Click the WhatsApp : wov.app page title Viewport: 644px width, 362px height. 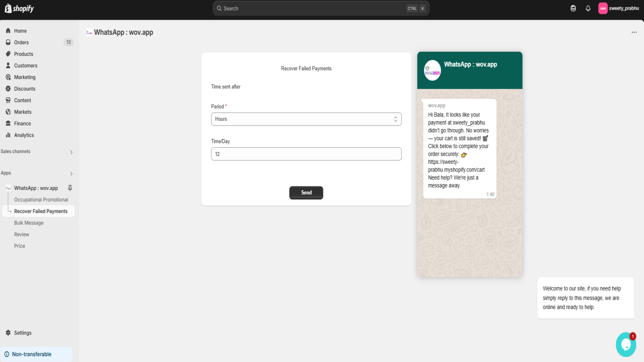[124, 33]
